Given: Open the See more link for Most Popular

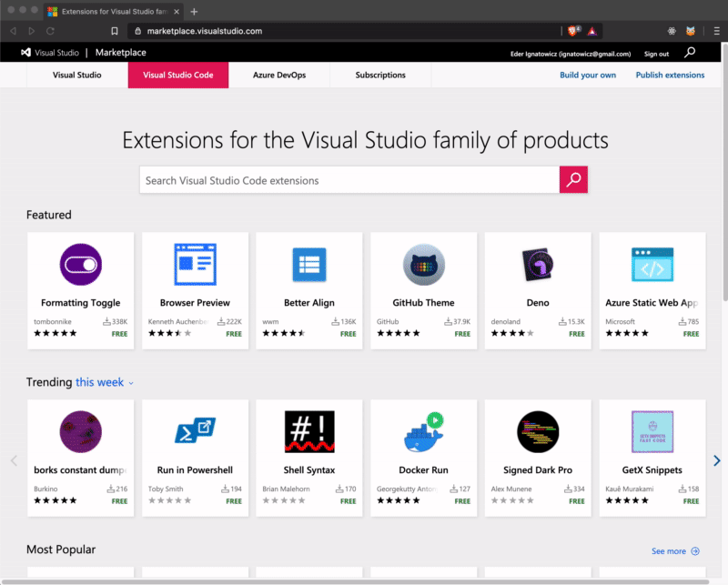Looking at the screenshot, I should pyautogui.click(x=669, y=551).
